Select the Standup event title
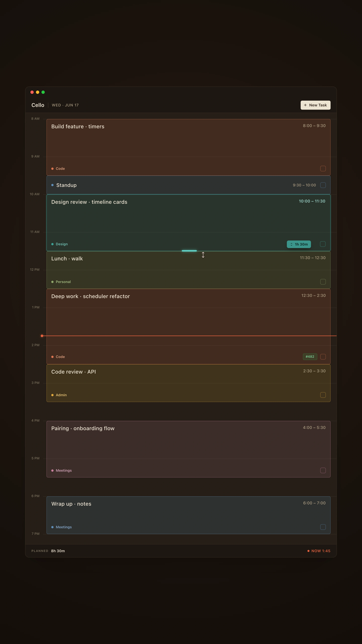Screen dimensions: 362x644 pos(66,185)
